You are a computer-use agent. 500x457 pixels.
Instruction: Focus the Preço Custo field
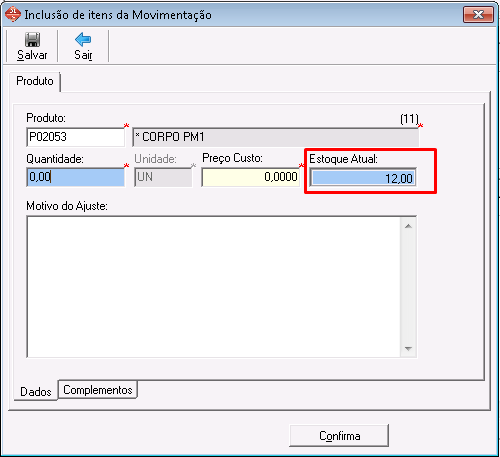251,177
